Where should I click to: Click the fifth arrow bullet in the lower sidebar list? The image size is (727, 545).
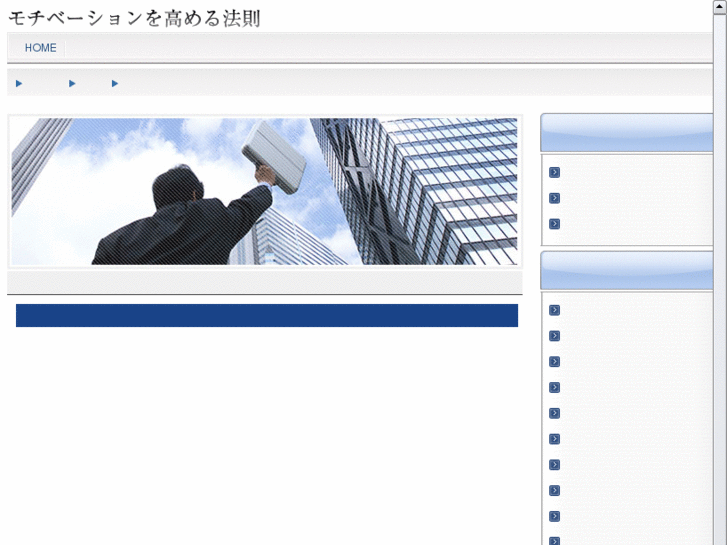click(x=554, y=413)
